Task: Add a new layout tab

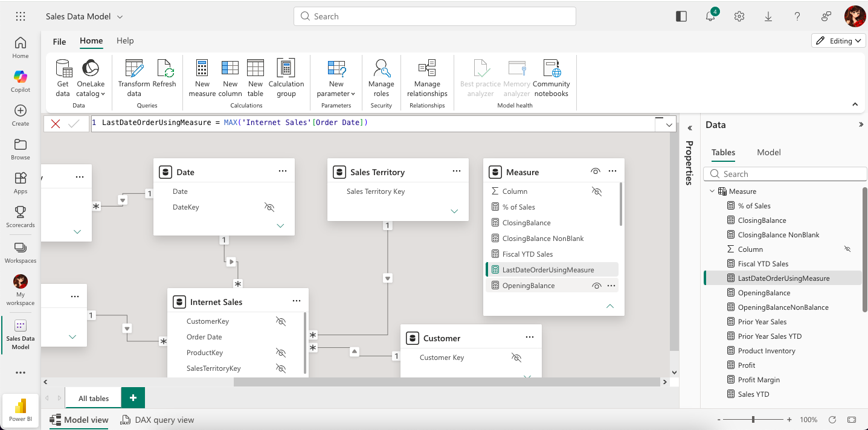Action: (133, 397)
